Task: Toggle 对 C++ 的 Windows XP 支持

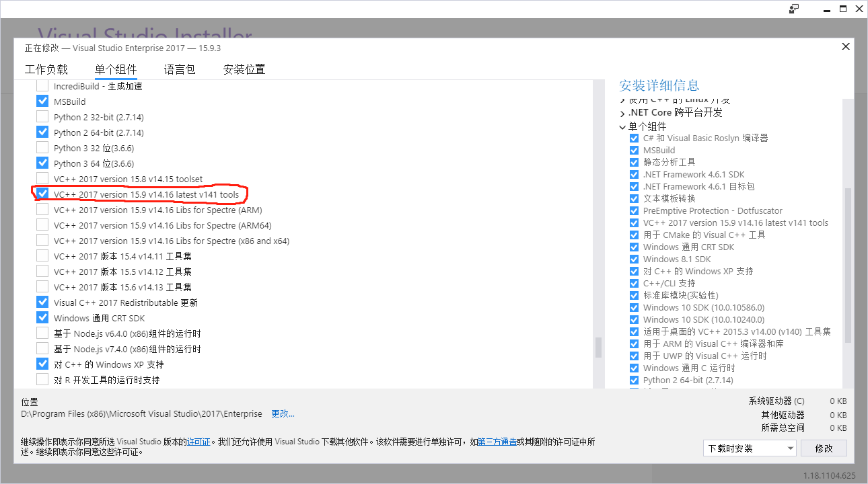Action: (42, 364)
